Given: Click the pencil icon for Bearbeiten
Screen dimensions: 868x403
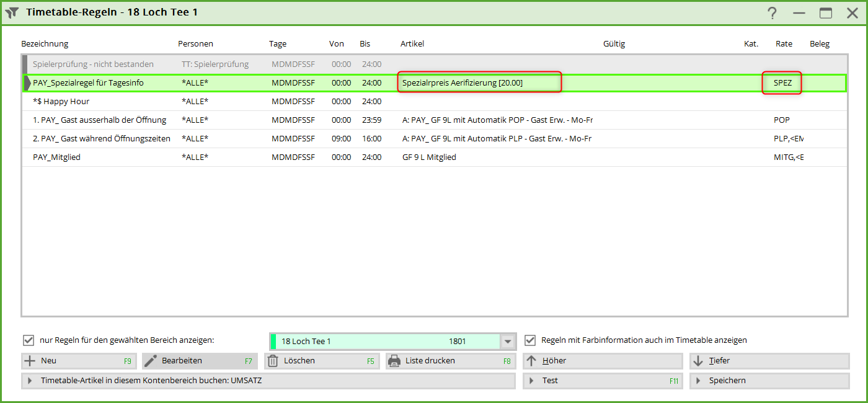Looking at the screenshot, I should point(150,361).
